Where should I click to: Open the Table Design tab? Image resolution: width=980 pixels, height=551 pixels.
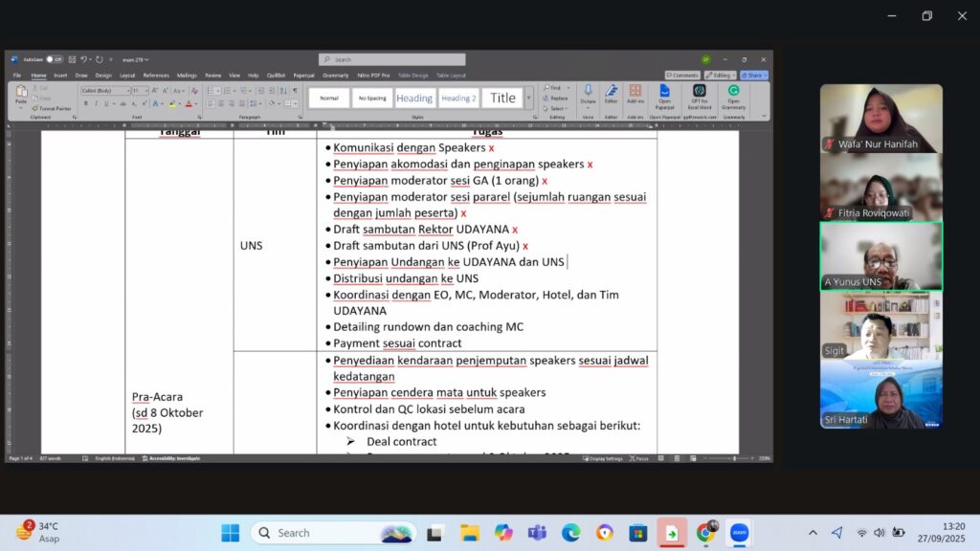(413, 75)
